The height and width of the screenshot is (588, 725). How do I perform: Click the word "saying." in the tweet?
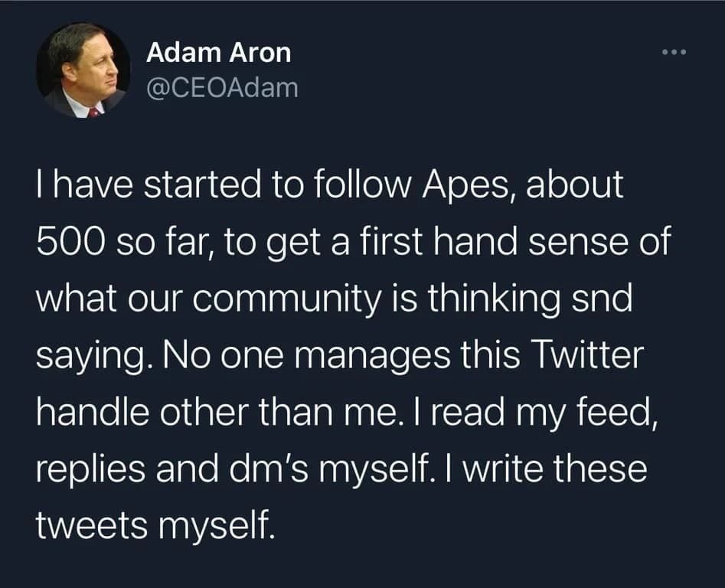coord(95,357)
